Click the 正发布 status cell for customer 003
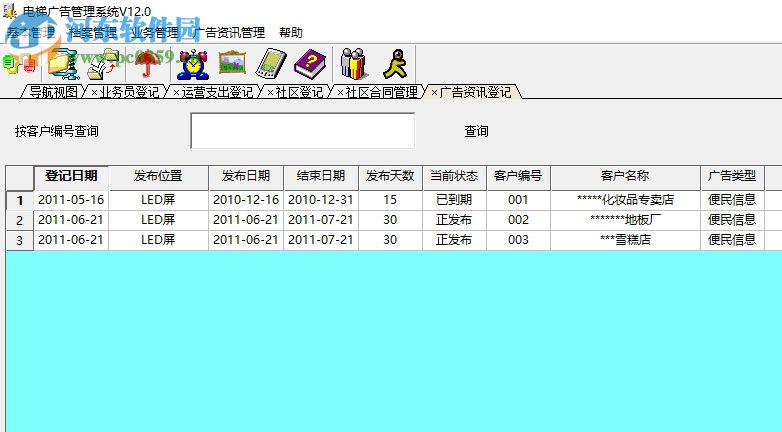 (x=454, y=240)
